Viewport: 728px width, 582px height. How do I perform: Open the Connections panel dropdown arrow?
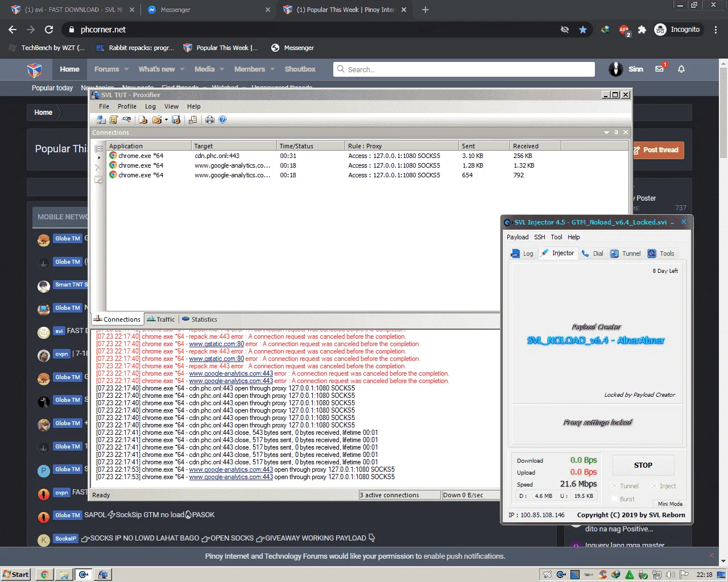[x=606, y=132]
